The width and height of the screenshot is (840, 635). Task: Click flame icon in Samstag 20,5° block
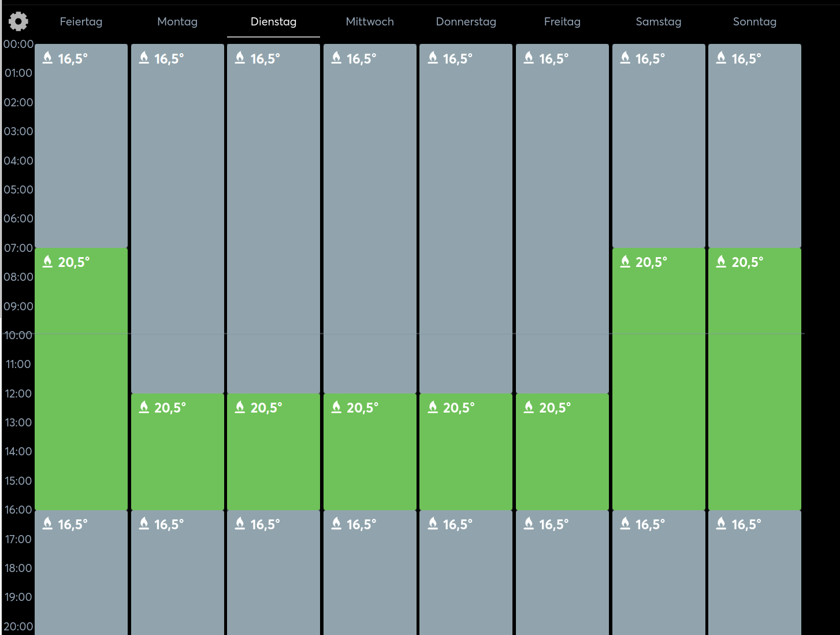point(625,262)
